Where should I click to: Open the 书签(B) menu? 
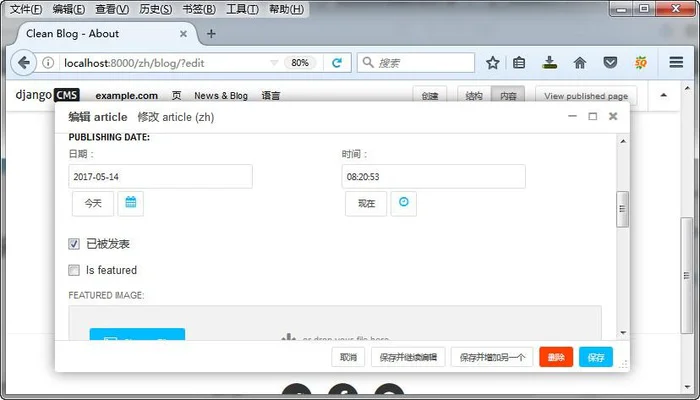199,9
